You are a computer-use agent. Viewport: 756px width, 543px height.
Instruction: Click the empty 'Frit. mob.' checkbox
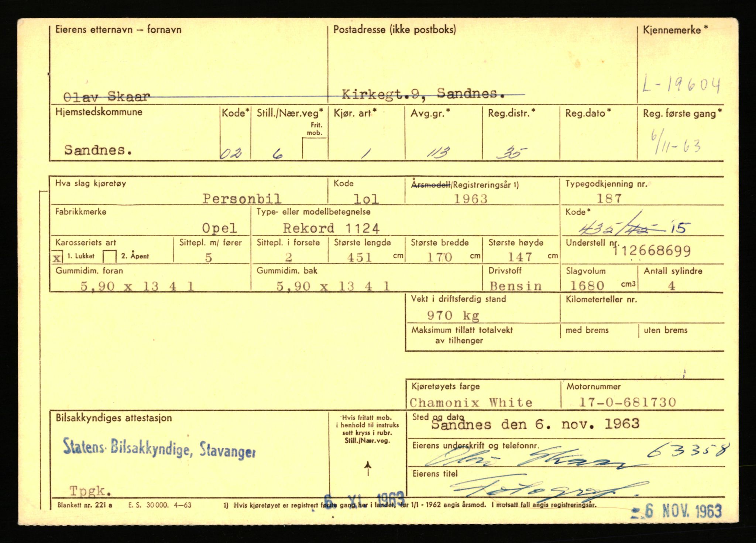[x=315, y=148]
